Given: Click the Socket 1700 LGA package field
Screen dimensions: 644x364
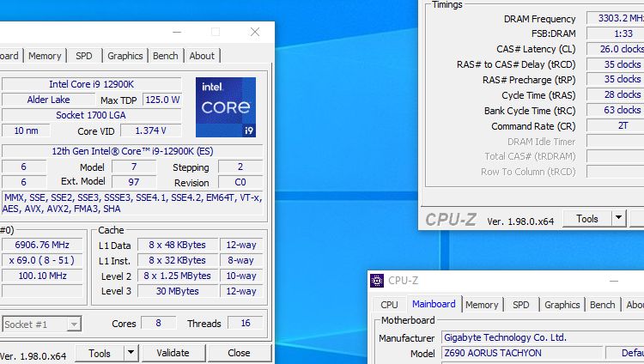Looking at the screenshot, I should 91,115.
